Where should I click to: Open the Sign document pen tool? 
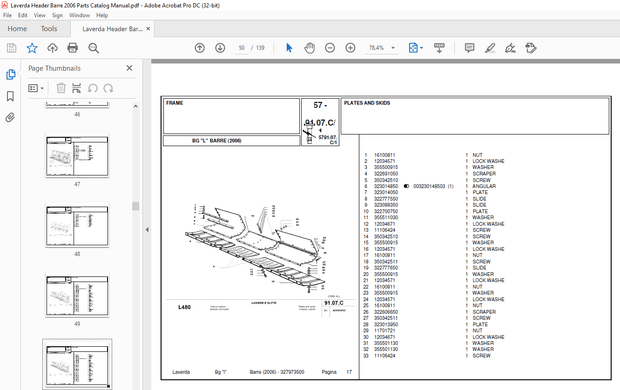[510, 48]
